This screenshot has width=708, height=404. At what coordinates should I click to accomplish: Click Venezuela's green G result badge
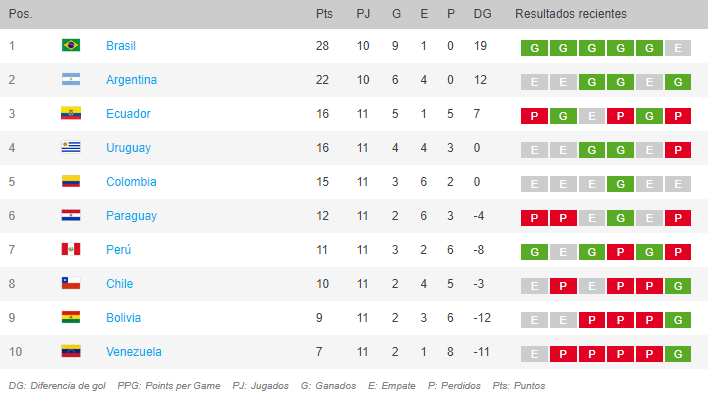[678, 354]
